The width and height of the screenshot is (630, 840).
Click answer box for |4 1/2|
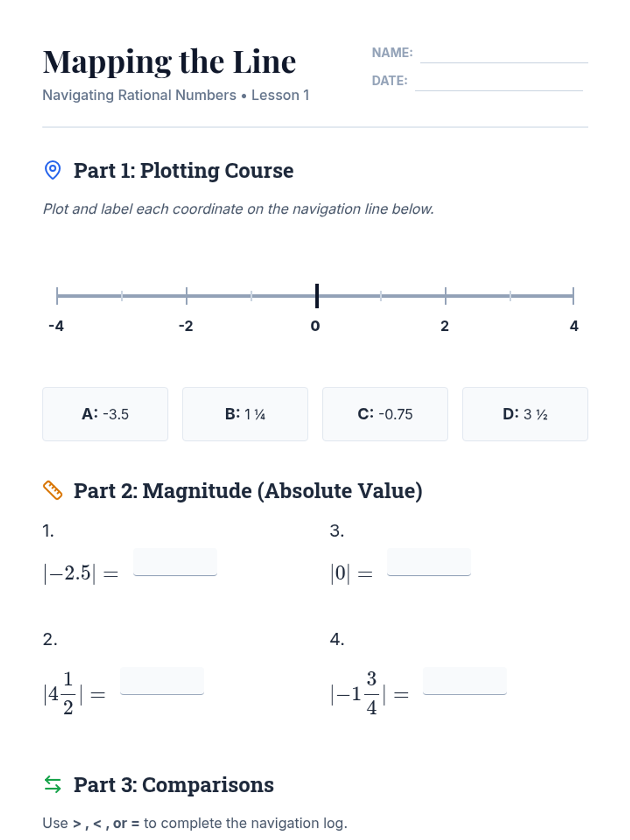[x=162, y=681]
